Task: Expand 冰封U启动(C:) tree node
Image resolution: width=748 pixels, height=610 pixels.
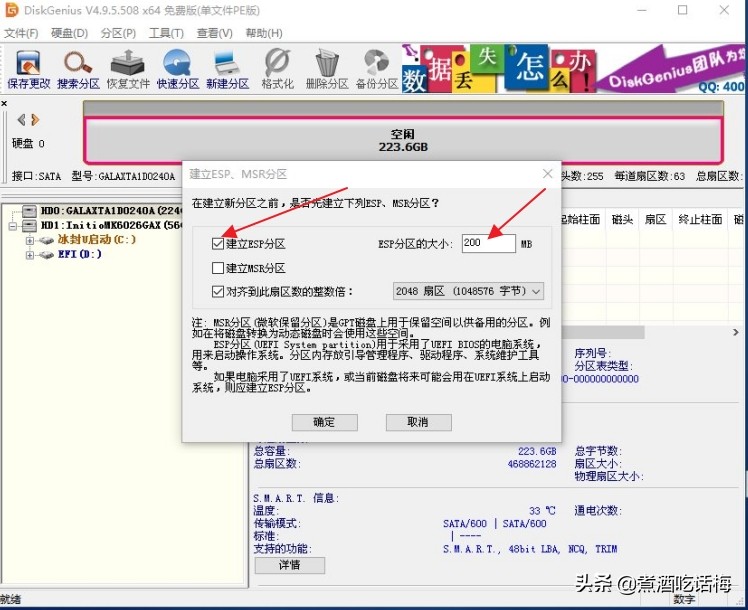Action: click(x=30, y=240)
